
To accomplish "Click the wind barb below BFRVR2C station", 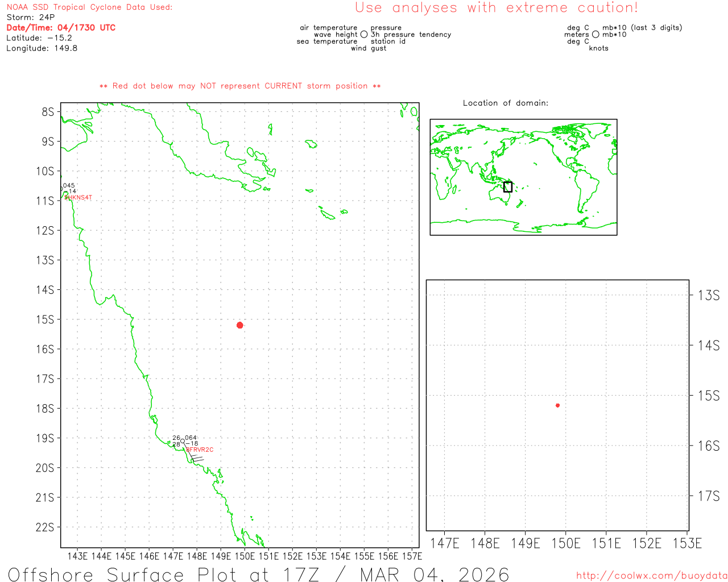I will [x=196, y=458].
